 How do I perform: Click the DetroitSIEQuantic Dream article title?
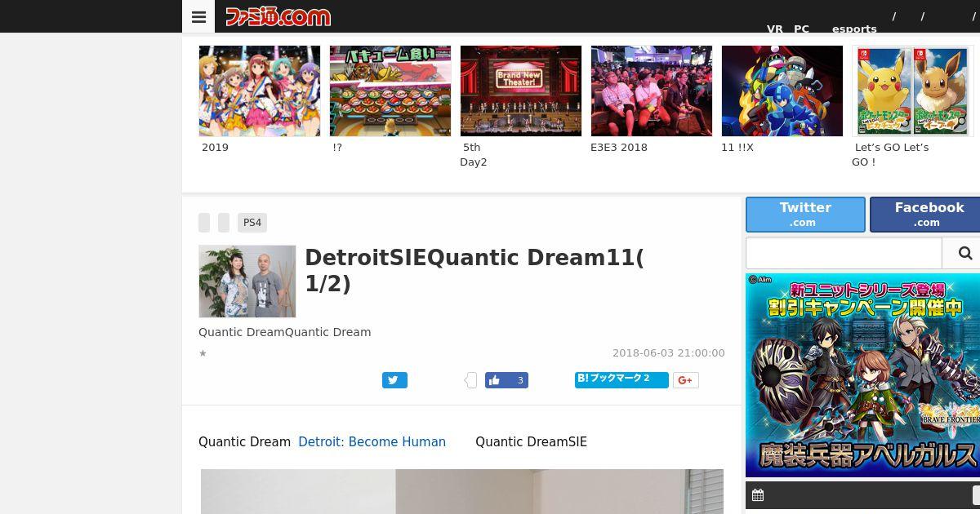click(x=474, y=270)
